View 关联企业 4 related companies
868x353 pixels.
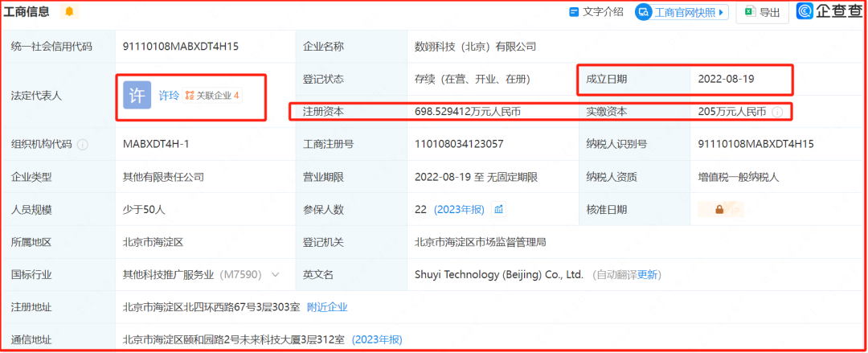click(x=212, y=96)
